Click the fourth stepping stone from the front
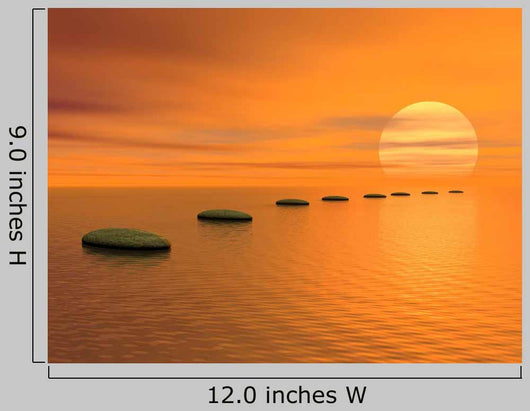Screen dimensions: 530x411 click(335, 198)
